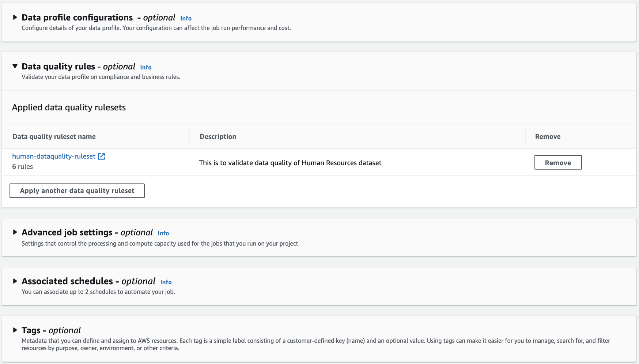Open Info link beside Advanced job settings
Screen dimensions: 639x364
coord(163,233)
